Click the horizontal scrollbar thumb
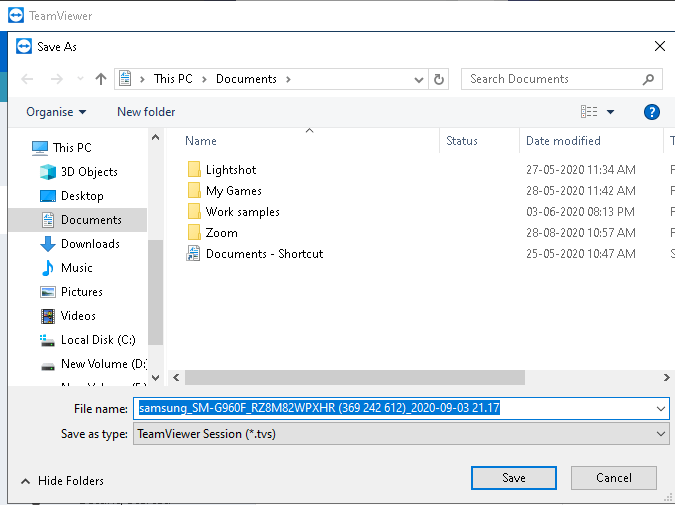 (x=355, y=378)
